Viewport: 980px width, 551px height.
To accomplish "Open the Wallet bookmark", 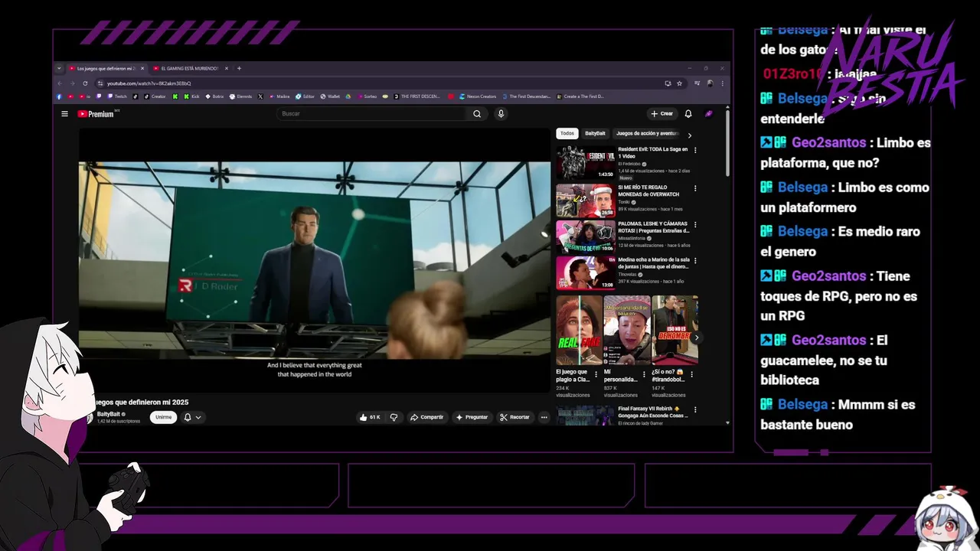I will (x=330, y=96).
